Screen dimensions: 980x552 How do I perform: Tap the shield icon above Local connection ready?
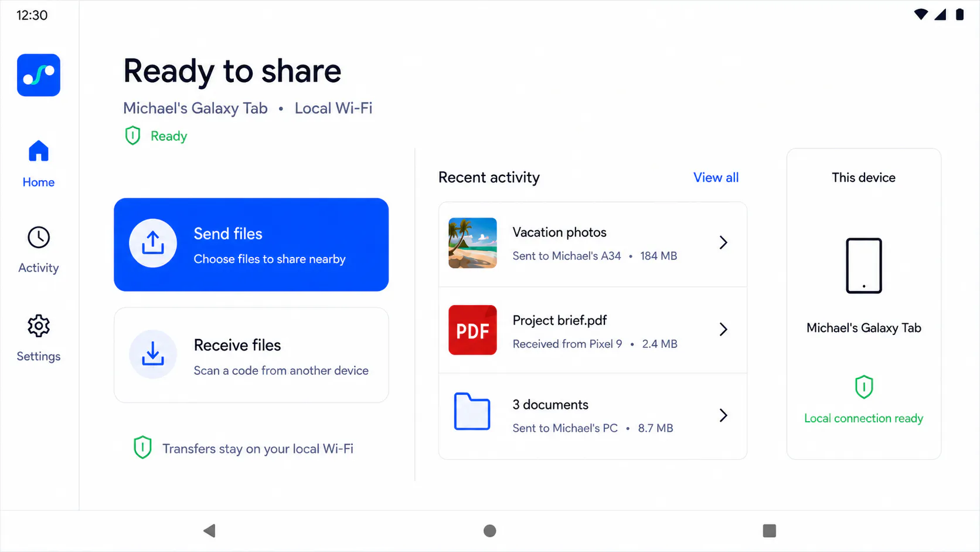(x=864, y=387)
